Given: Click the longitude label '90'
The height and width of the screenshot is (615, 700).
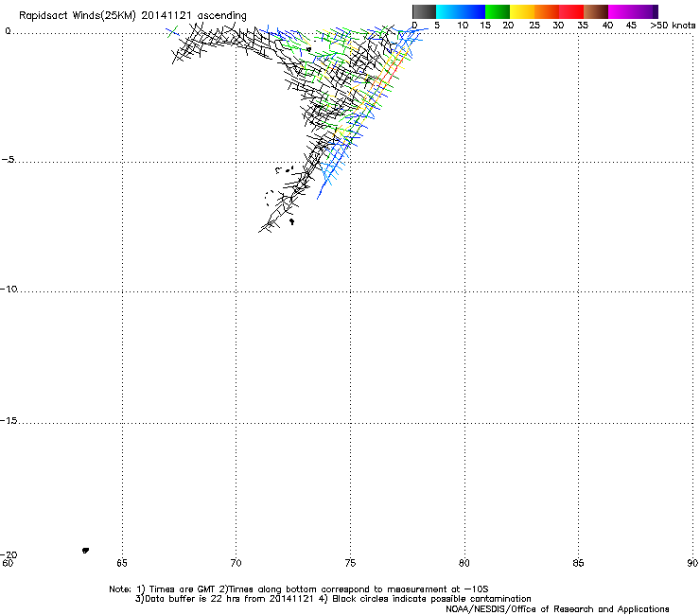Looking at the screenshot, I should [x=692, y=563].
